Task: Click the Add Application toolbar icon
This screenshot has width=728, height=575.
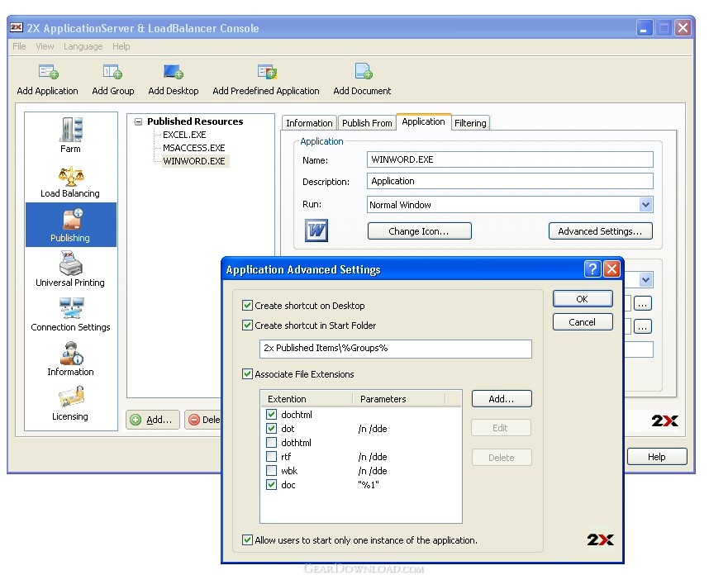Action: point(48,72)
